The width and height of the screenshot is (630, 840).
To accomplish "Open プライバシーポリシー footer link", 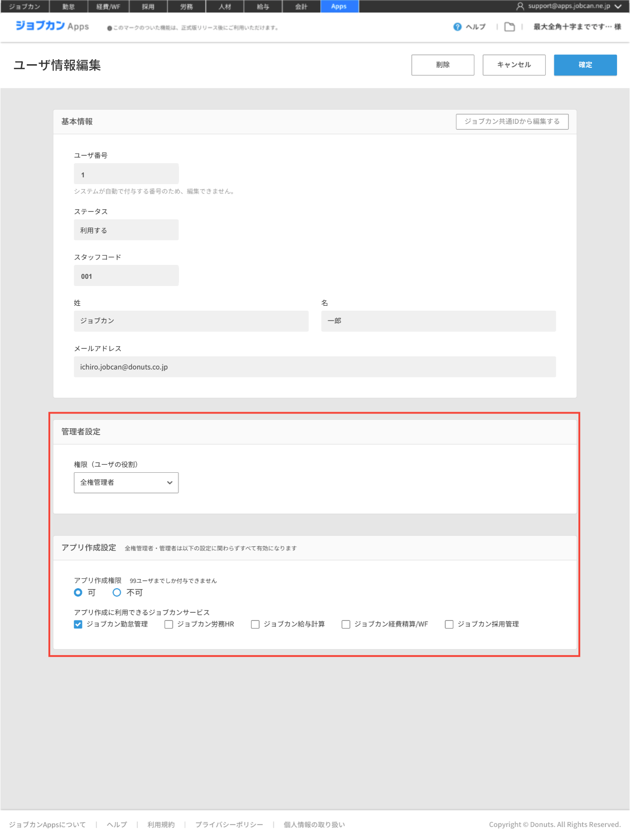I will click(x=229, y=825).
